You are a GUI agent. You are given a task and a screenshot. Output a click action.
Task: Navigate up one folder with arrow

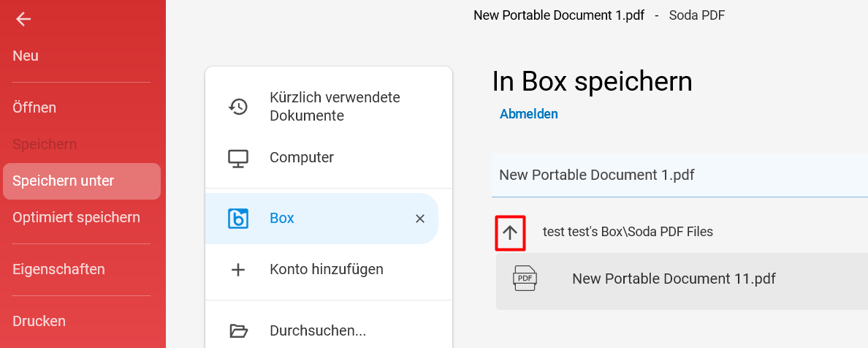tap(510, 232)
